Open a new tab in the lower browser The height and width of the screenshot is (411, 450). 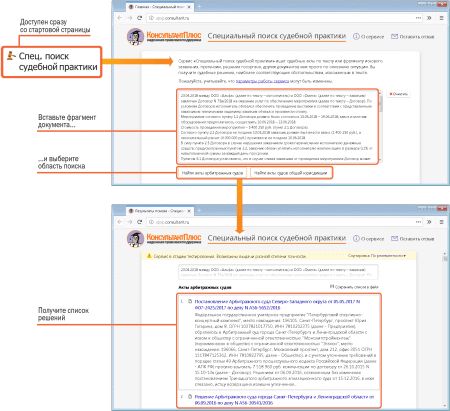(199, 211)
